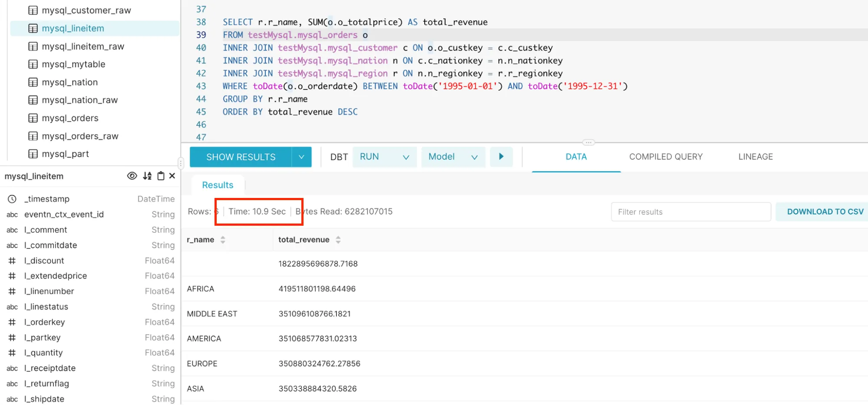Image resolution: width=868 pixels, height=405 pixels.
Task: Click sidebar vertical resize handle
Action: pyautogui.click(x=181, y=163)
